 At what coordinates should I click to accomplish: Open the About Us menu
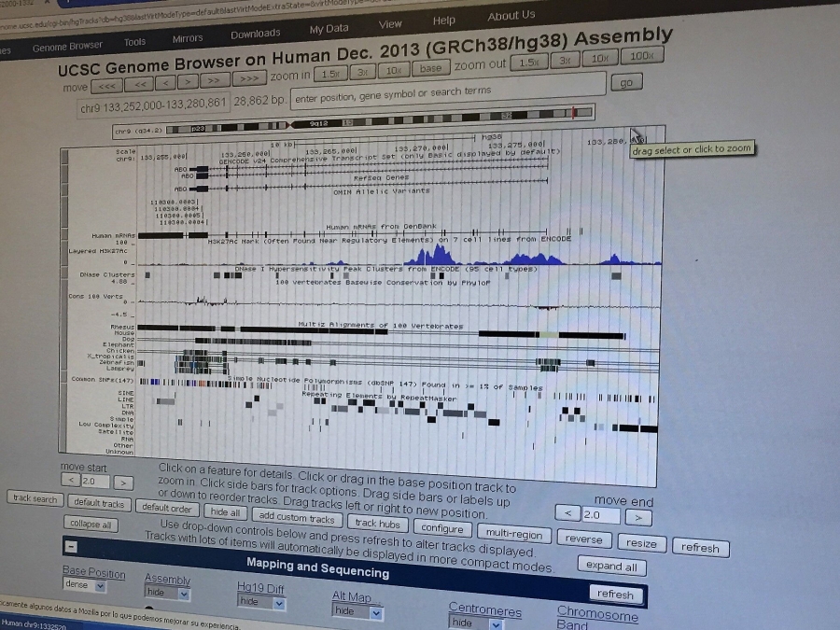511,16
